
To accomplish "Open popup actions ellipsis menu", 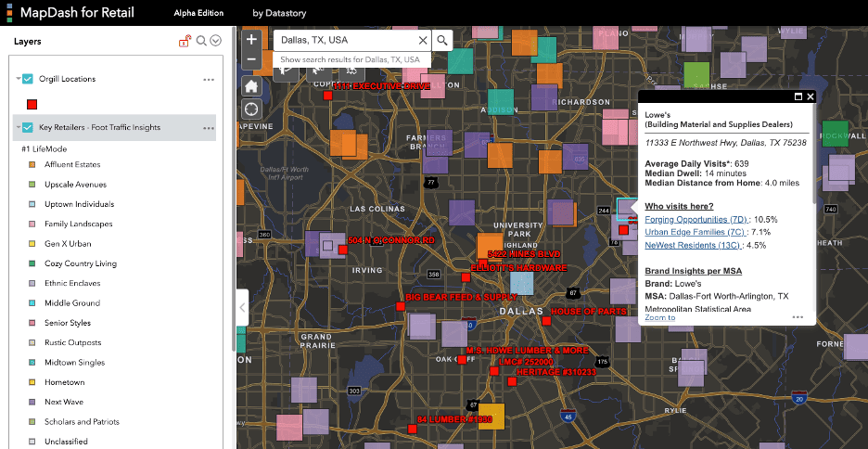I will [x=798, y=317].
